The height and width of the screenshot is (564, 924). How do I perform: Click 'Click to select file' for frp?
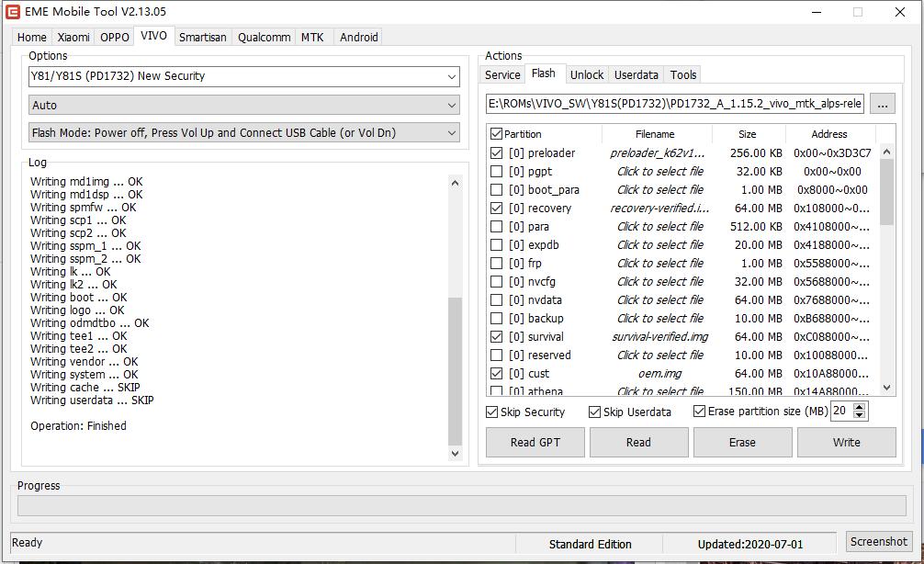click(x=660, y=263)
